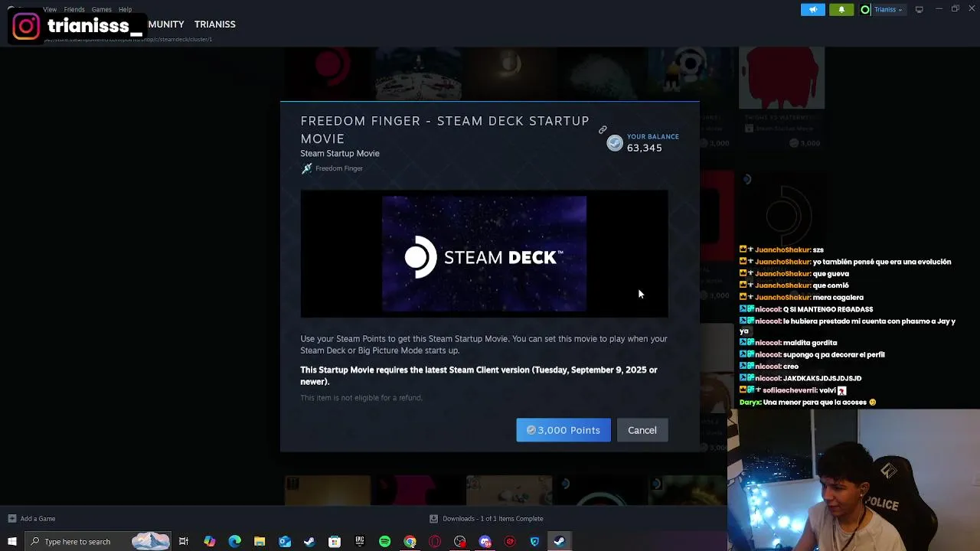Open File Explorer from the taskbar
The height and width of the screenshot is (551, 980).
(x=260, y=542)
